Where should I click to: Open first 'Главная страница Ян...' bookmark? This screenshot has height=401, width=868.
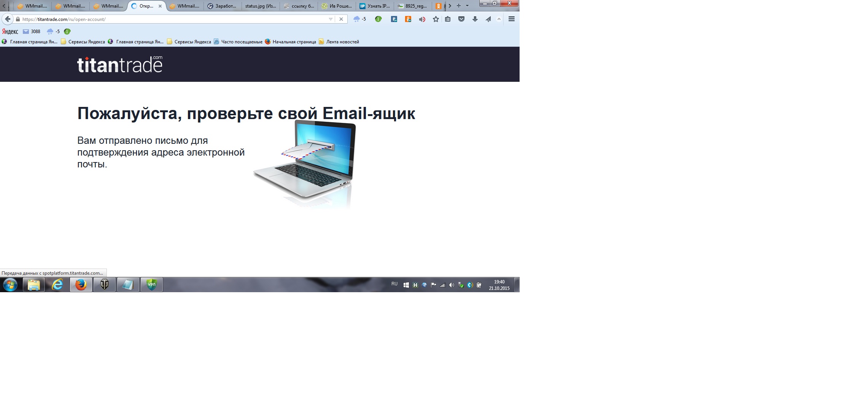[30, 42]
